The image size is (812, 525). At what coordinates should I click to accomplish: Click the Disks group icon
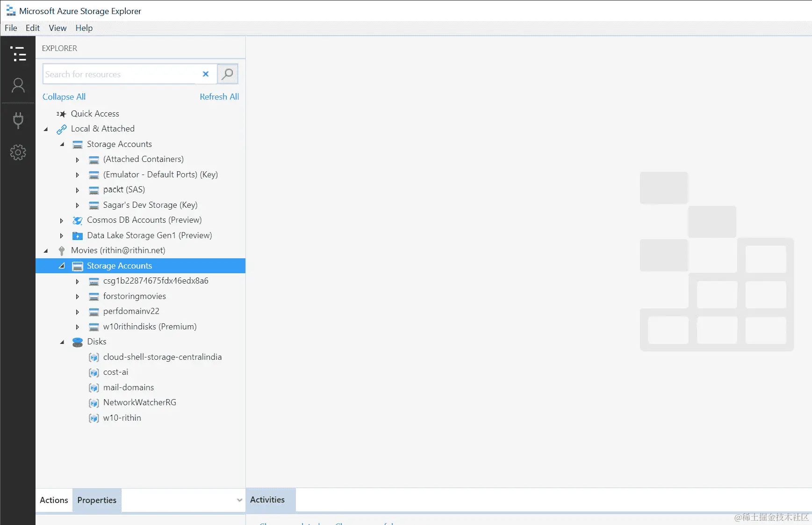coord(78,342)
